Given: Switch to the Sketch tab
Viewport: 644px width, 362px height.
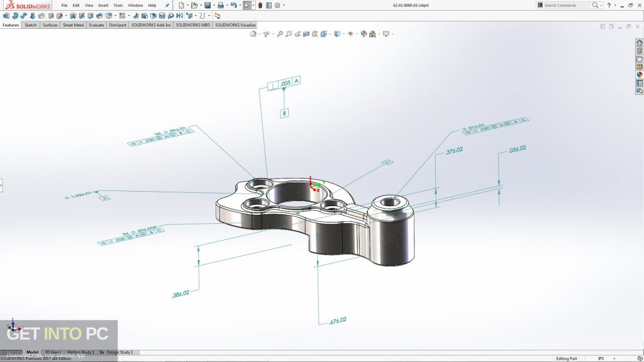Looking at the screenshot, I should (x=30, y=25).
